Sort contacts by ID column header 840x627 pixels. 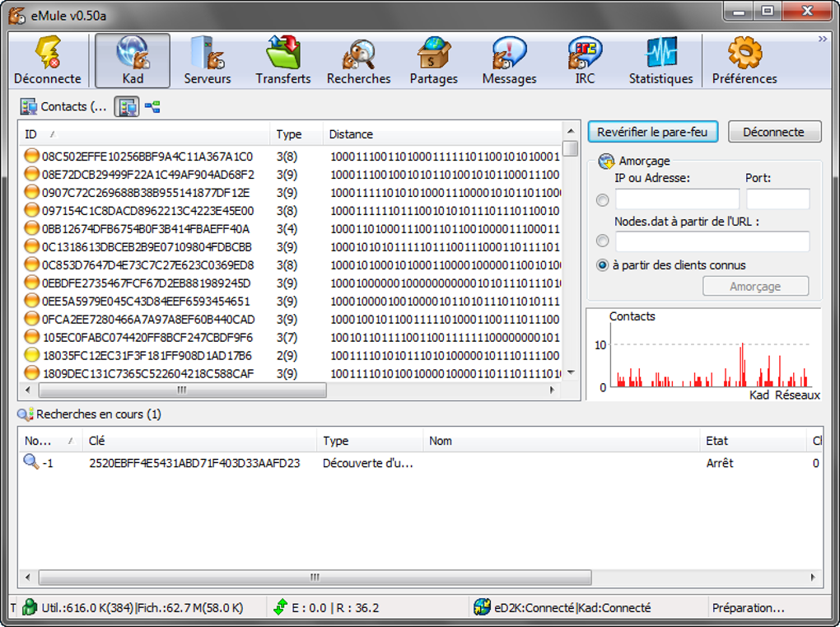tap(145, 134)
